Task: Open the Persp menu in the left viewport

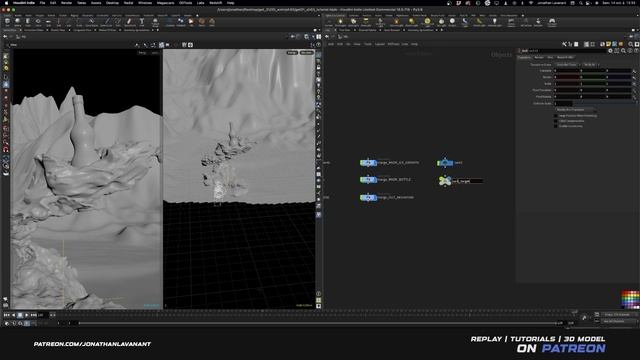Action: pyautogui.click(x=142, y=53)
